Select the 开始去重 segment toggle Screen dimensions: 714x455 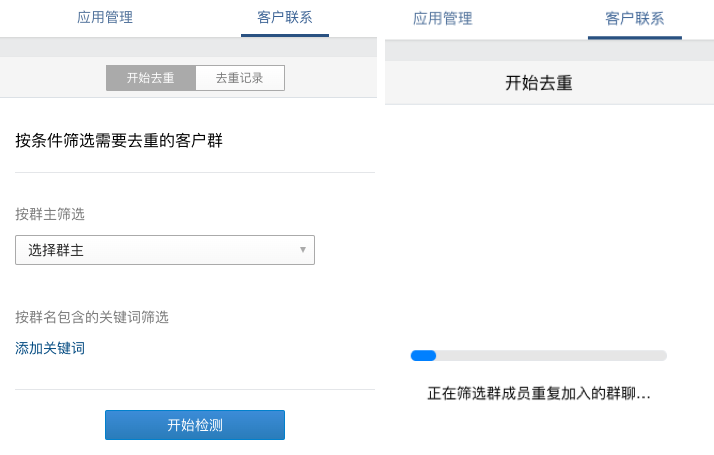coord(150,78)
